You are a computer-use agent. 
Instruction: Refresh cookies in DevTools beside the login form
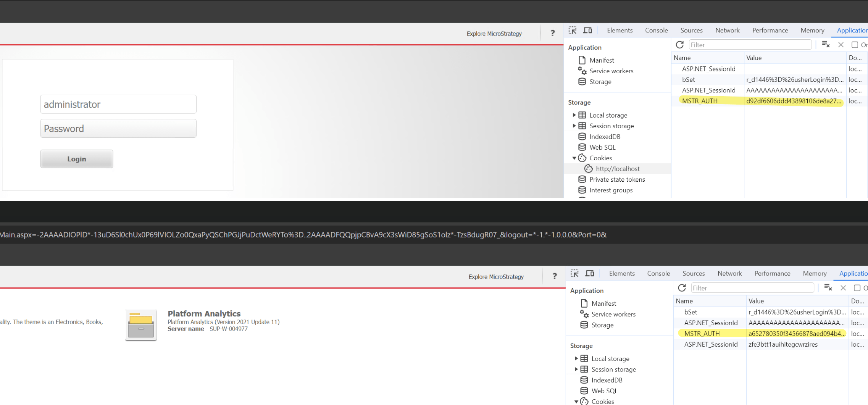[x=680, y=45]
